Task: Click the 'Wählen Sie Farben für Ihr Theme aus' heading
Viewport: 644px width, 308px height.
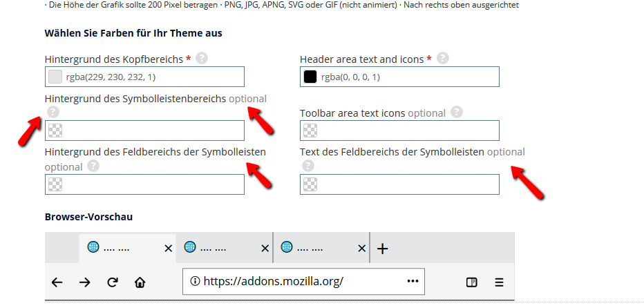Action: pos(133,33)
